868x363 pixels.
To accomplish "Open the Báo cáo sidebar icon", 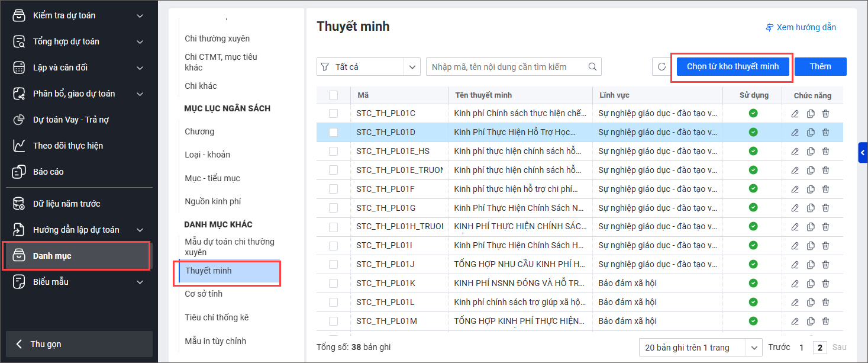I will pos(19,172).
